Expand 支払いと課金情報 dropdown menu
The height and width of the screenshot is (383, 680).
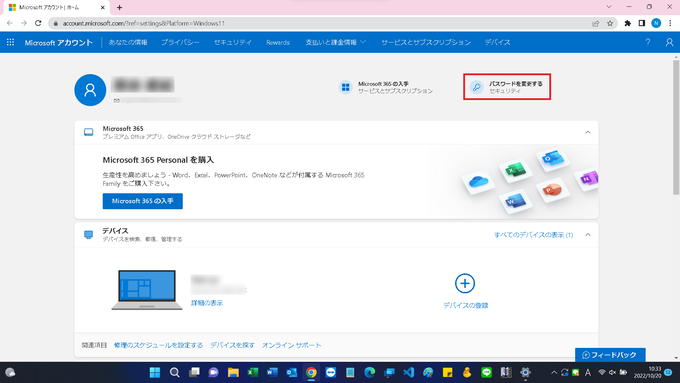coord(336,42)
